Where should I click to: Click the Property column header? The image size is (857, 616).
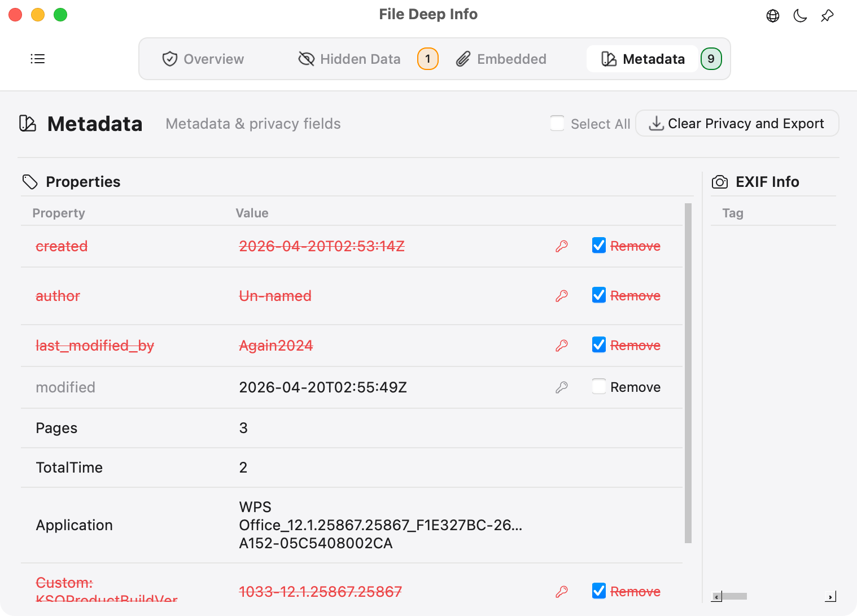click(59, 213)
